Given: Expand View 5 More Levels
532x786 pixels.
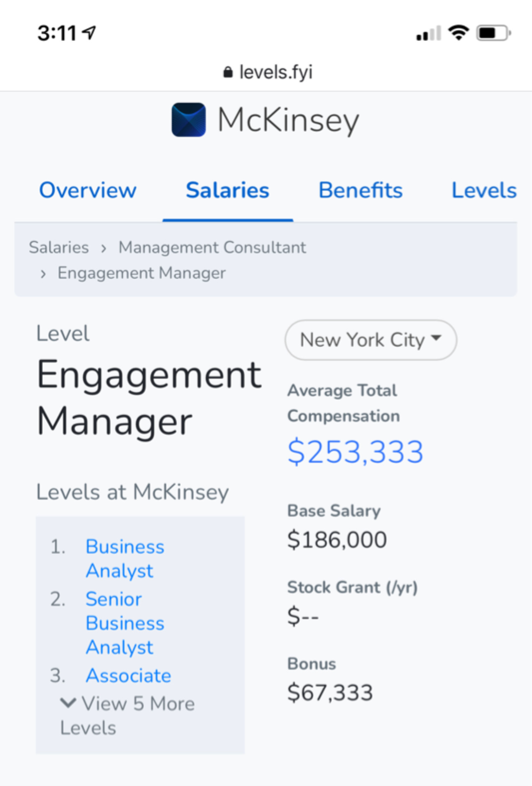Looking at the screenshot, I should pyautogui.click(x=127, y=716).
